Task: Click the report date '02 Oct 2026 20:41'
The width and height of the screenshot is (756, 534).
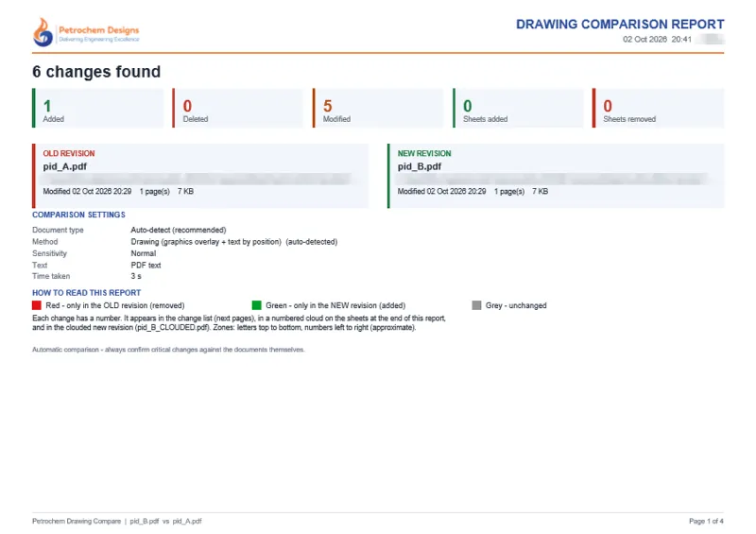Action: click(657, 40)
